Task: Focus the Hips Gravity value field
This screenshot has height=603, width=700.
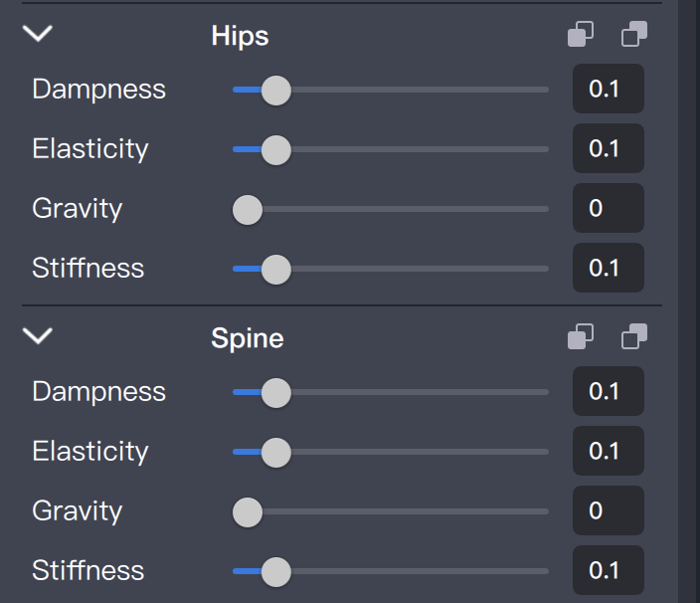Action: (x=608, y=209)
